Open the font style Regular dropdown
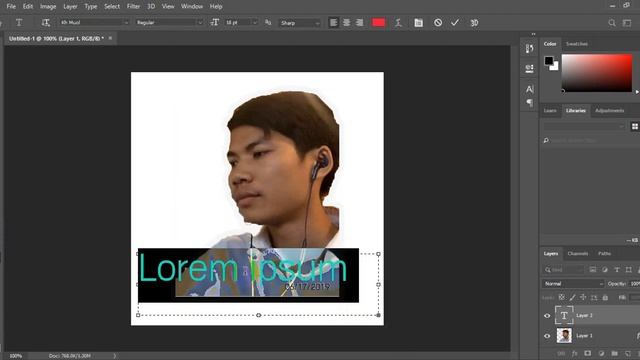Image resolution: width=640 pixels, height=360 pixels. tap(169, 23)
